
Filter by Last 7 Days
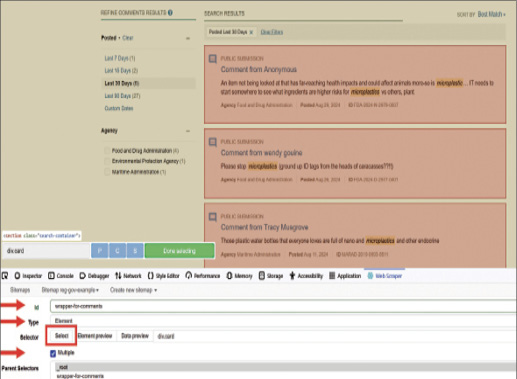(x=120, y=58)
